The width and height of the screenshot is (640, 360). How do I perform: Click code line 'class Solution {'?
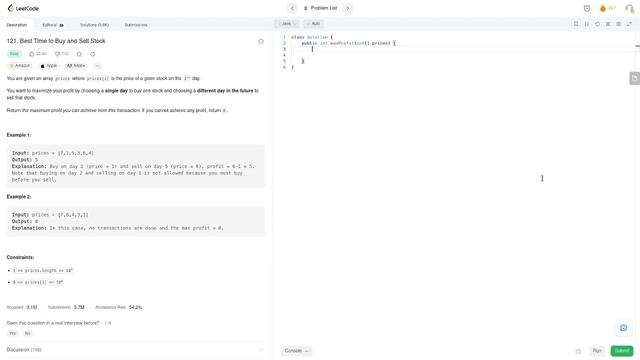coord(312,37)
